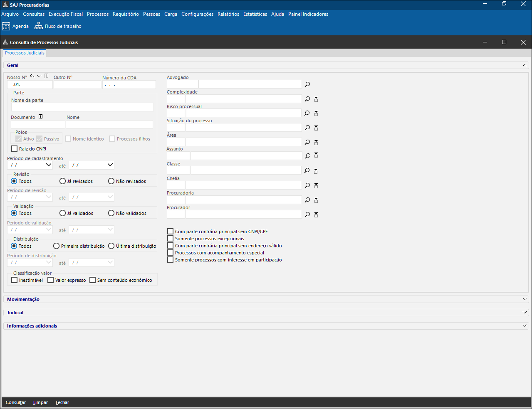Viewport: 532px width, 409px height.
Task: Select the Já revisados radio option
Action: 63,181
